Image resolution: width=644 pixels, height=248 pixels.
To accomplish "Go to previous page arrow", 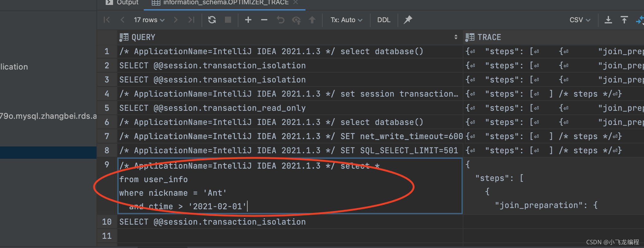I will 122,20.
